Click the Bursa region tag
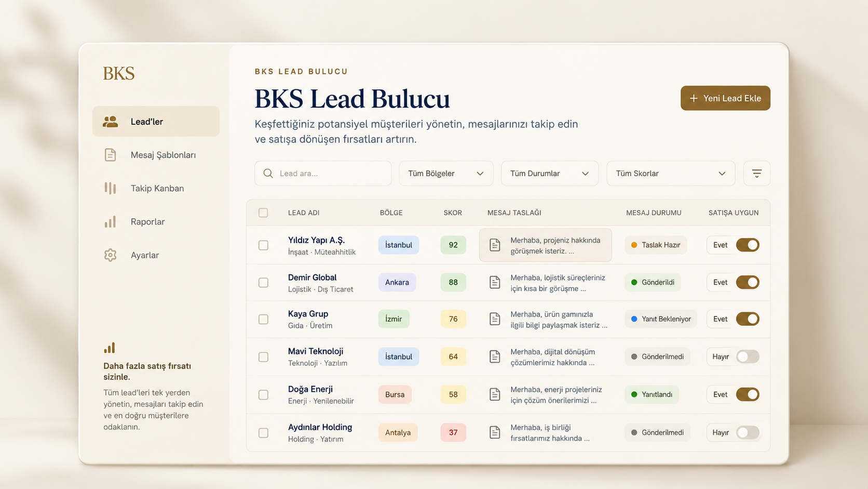868x489 pixels. [395, 394]
